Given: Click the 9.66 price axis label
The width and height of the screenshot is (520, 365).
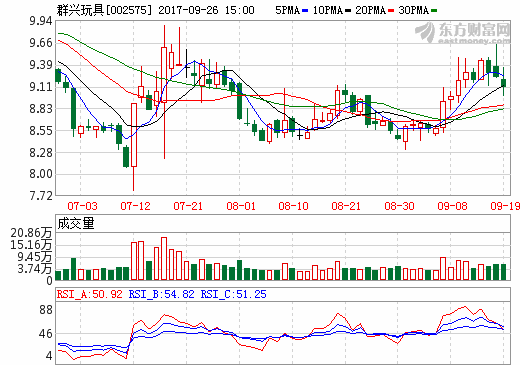Looking at the screenshot, I should click(x=41, y=43).
